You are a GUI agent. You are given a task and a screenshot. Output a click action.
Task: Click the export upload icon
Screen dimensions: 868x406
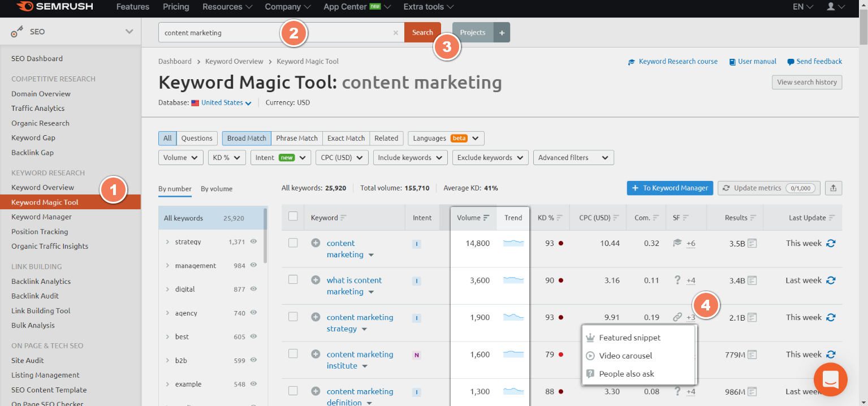(x=834, y=188)
